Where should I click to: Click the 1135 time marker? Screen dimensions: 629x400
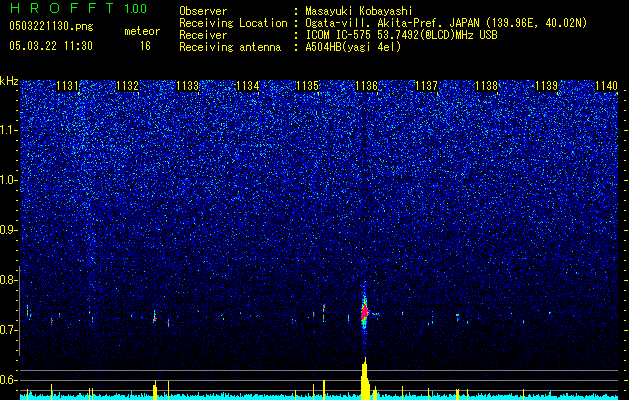click(x=307, y=86)
